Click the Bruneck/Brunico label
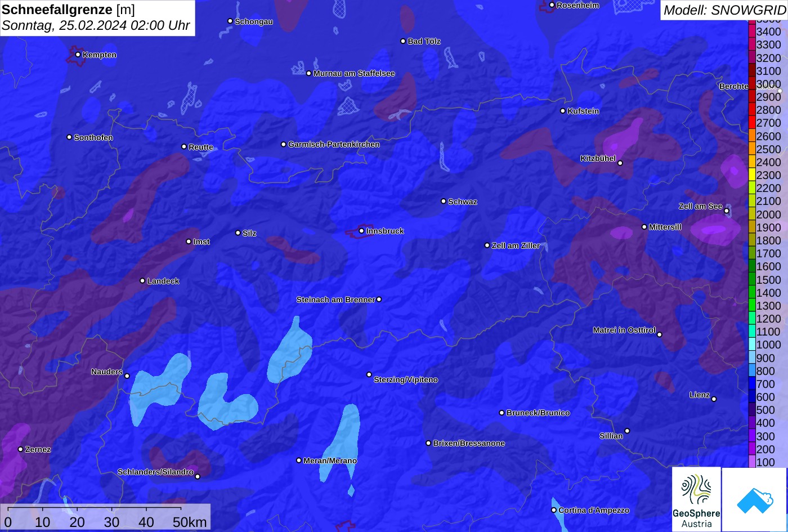 pos(538,413)
